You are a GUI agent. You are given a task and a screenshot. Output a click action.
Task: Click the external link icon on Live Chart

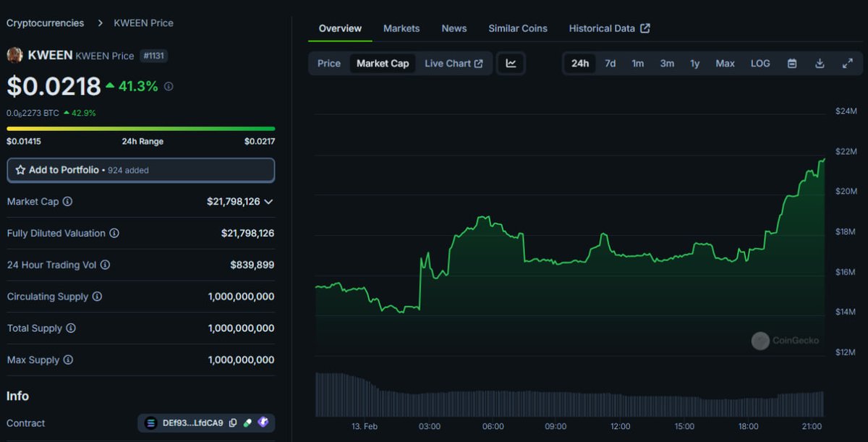[x=478, y=64]
